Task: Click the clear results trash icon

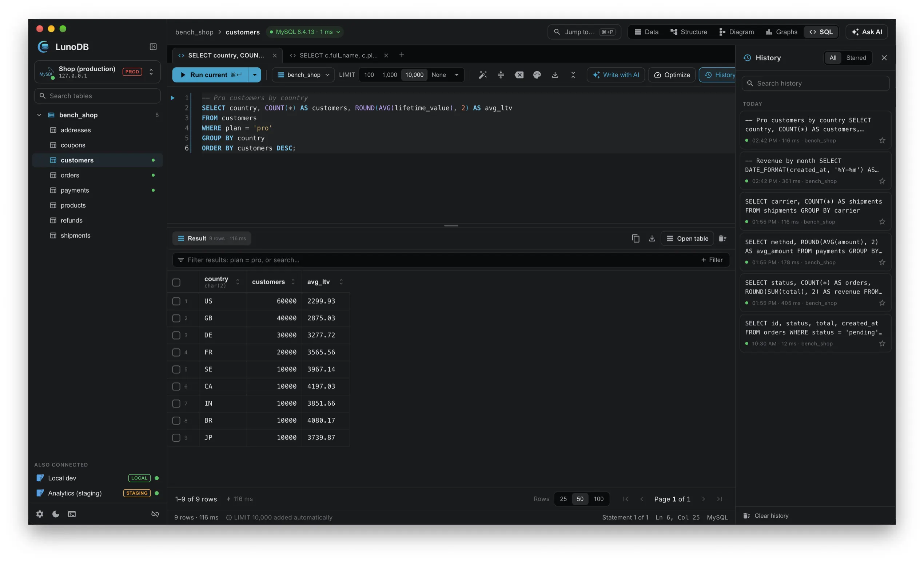Action: click(722, 239)
